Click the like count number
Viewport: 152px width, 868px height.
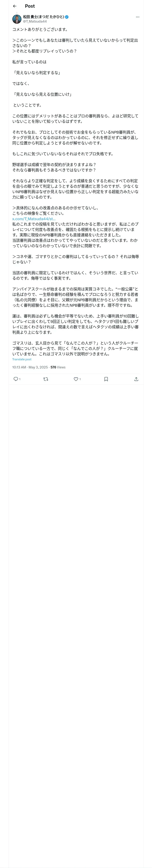click(80, 379)
